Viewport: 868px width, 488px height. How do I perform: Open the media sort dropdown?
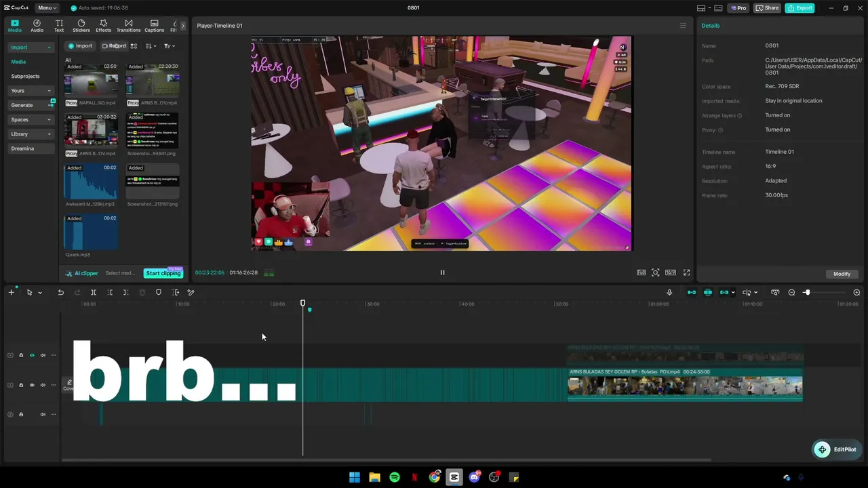151,46
